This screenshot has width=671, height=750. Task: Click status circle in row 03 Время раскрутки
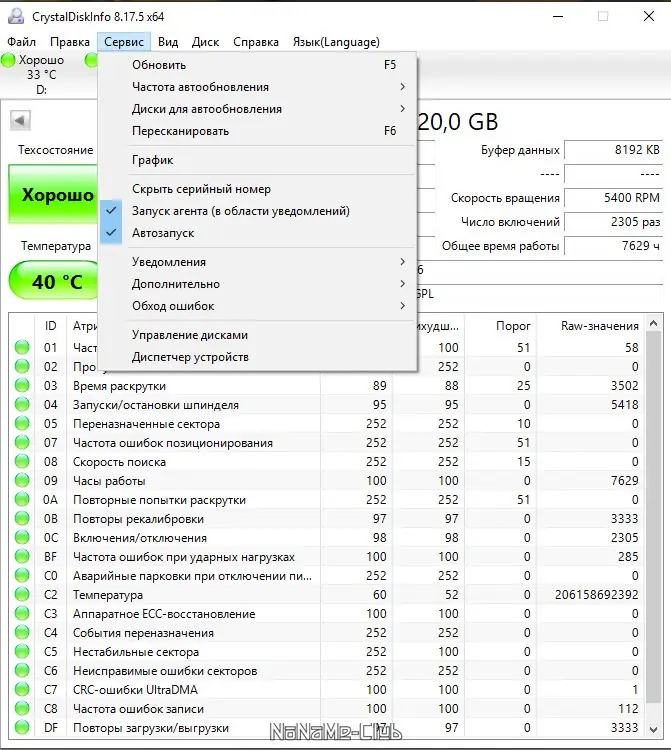coord(22,386)
